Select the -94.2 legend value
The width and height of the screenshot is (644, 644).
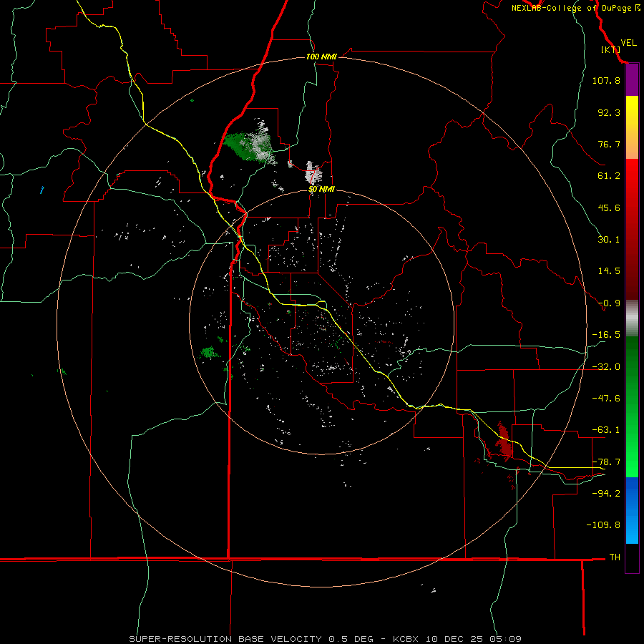click(x=606, y=494)
